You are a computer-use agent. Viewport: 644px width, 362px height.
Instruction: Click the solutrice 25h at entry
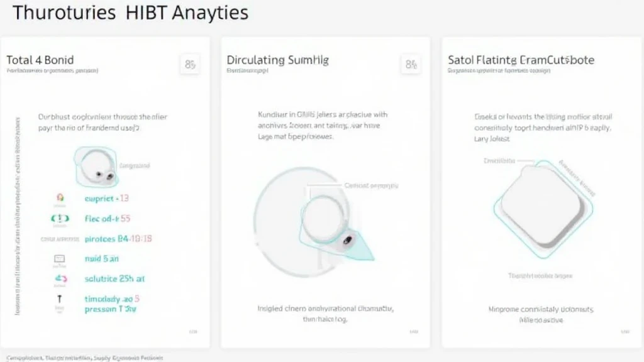tap(114, 278)
